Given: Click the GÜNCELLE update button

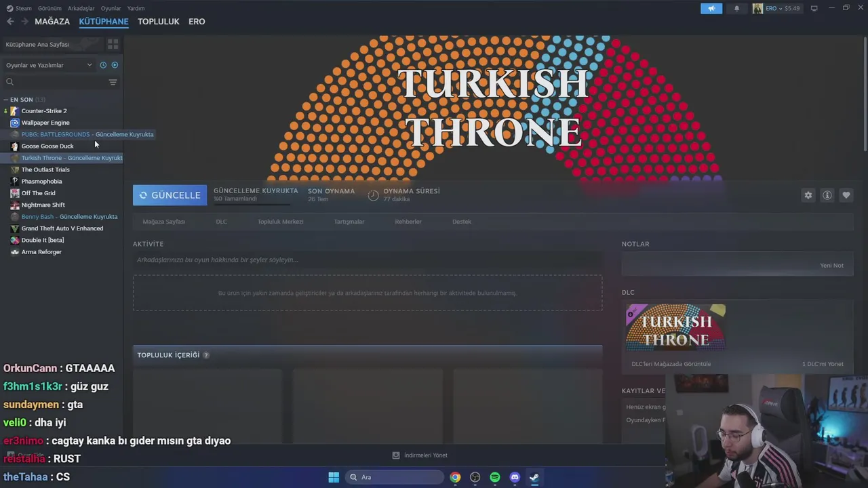Looking at the screenshot, I should (170, 195).
